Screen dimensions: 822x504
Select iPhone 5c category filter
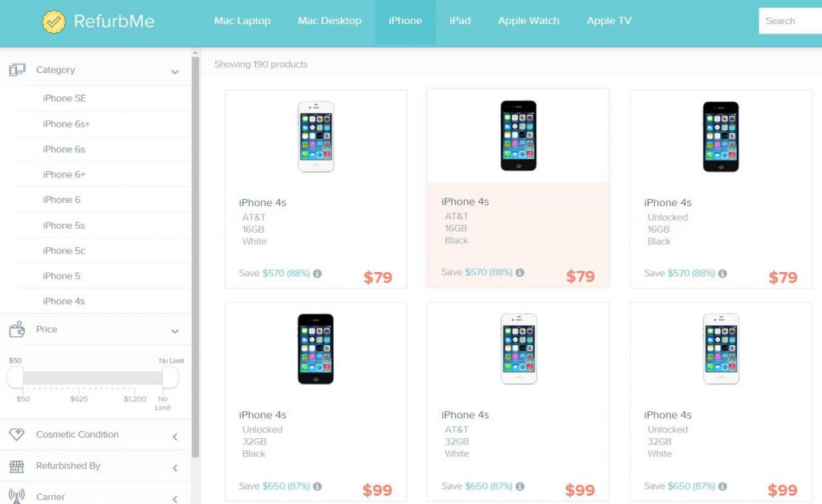coord(64,250)
